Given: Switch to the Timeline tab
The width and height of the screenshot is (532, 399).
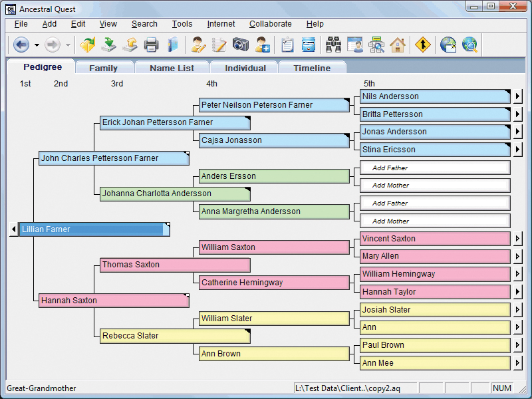Looking at the screenshot, I should coord(312,68).
